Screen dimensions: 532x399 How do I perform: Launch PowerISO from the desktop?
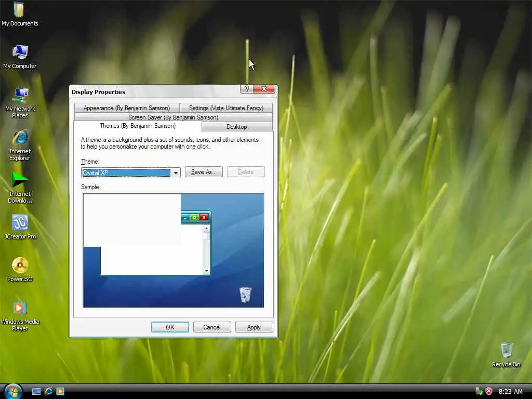pyautogui.click(x=20, y=270)
